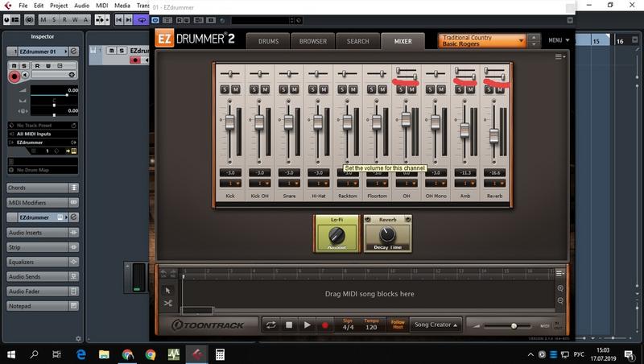Mute the Reverb channel

500,89
